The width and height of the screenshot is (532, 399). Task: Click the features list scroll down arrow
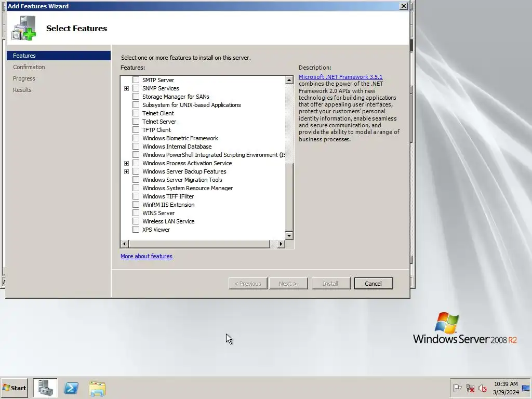tap(289, 235)
